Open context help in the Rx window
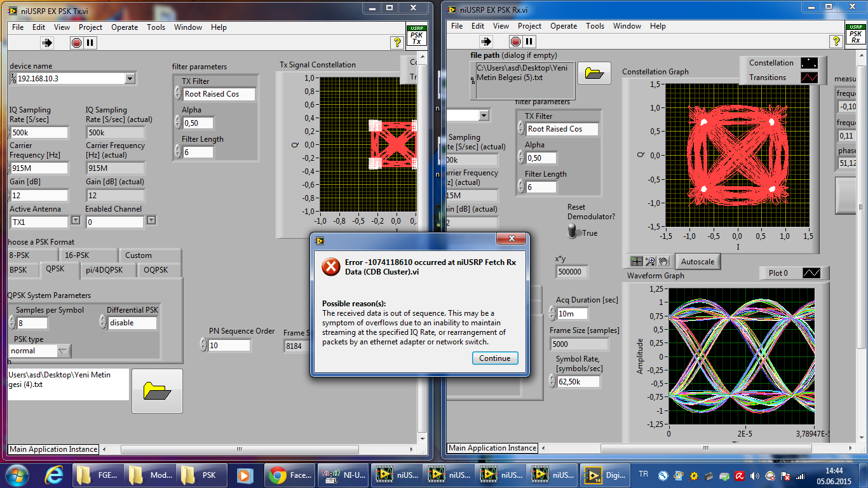 coord(836,41)
